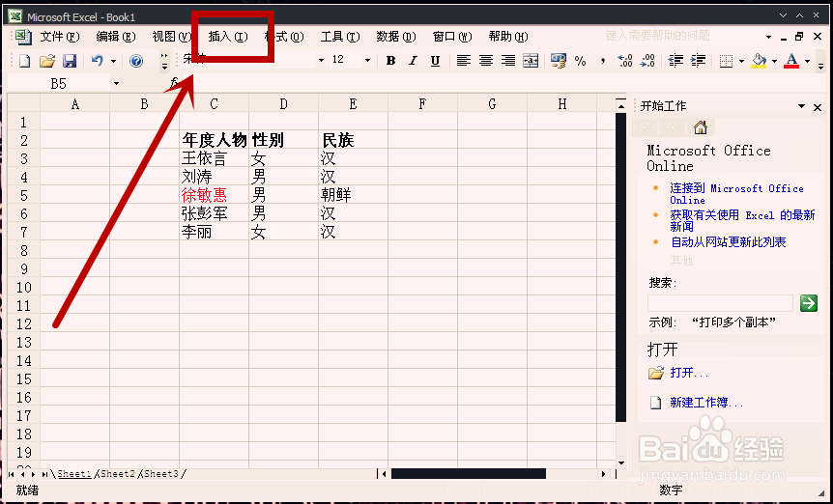Click the Open file folder icon in toolbar
This screenshot has width=833, height=504.
pyautogui.click(x=46, y=61)
